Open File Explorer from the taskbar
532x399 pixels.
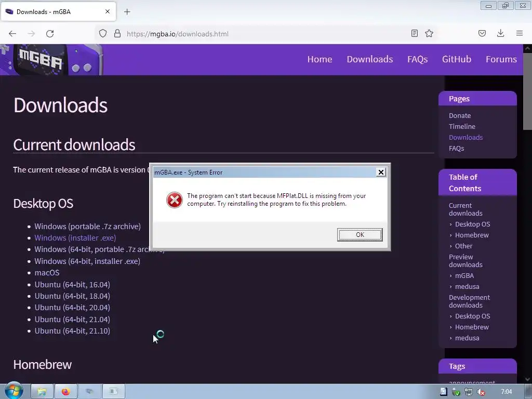click(42, 392)
